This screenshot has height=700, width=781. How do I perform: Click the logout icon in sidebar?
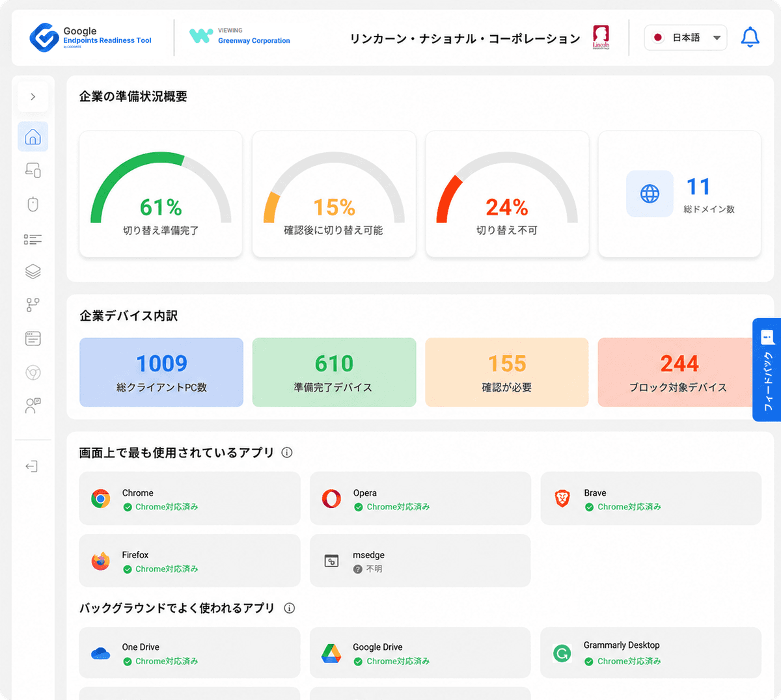tap(31, 466)
